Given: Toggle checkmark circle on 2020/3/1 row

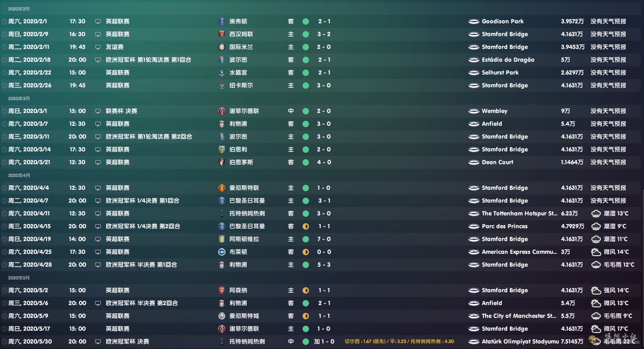Looking at the screenshot, I should (x=4, y=111).
